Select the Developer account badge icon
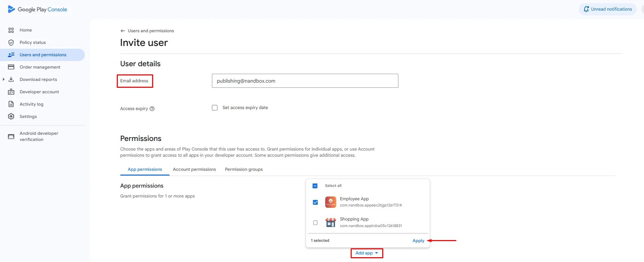The image size is (644, 262). click(11, 92)
